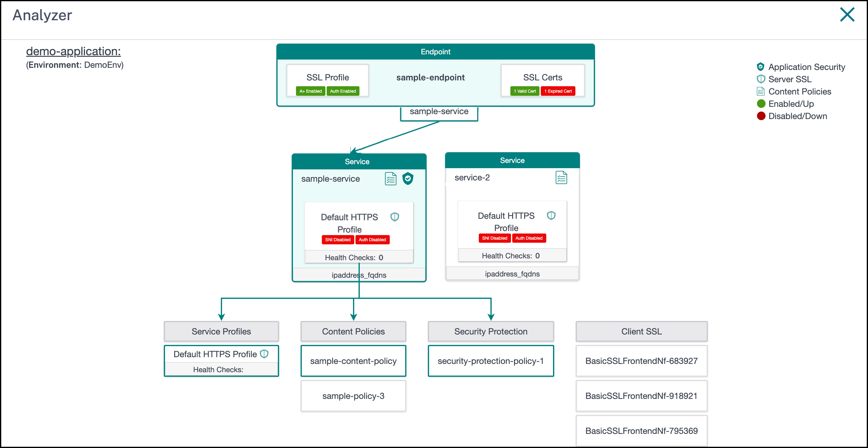Click content policies icon in service-2 card
The width and height of the screenshot is (868, 448).
pos(561,177)
